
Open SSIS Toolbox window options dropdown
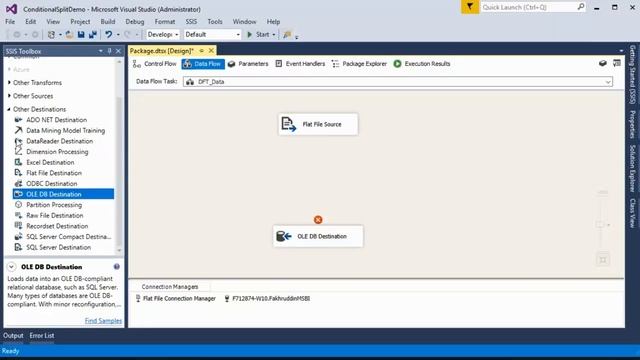point(100,51)
